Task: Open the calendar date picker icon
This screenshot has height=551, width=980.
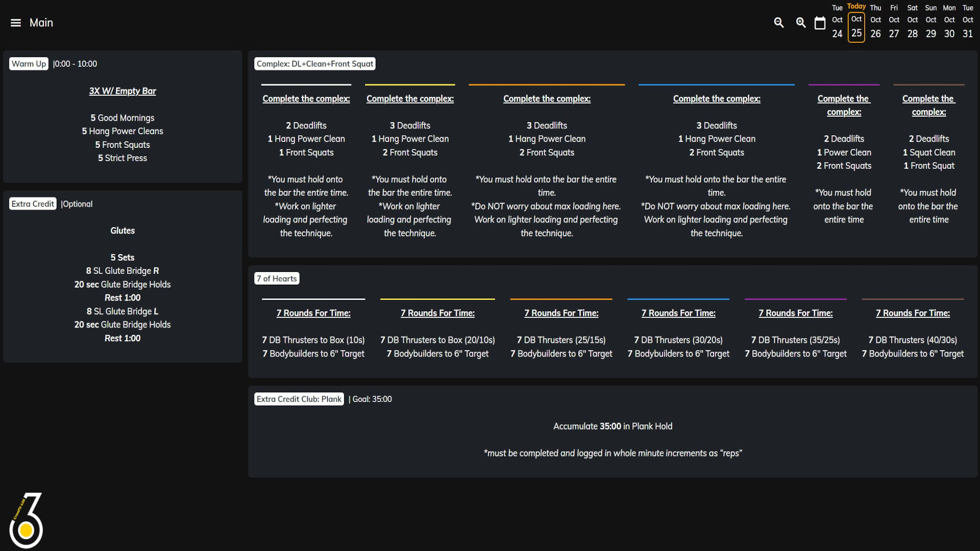Action: (820, 22)
